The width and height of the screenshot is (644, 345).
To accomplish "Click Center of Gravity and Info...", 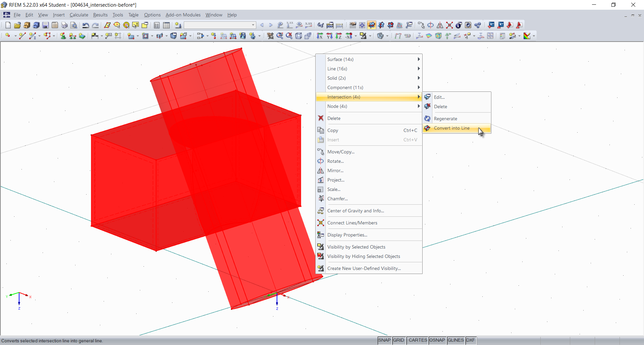I will (x=356, y=211).
